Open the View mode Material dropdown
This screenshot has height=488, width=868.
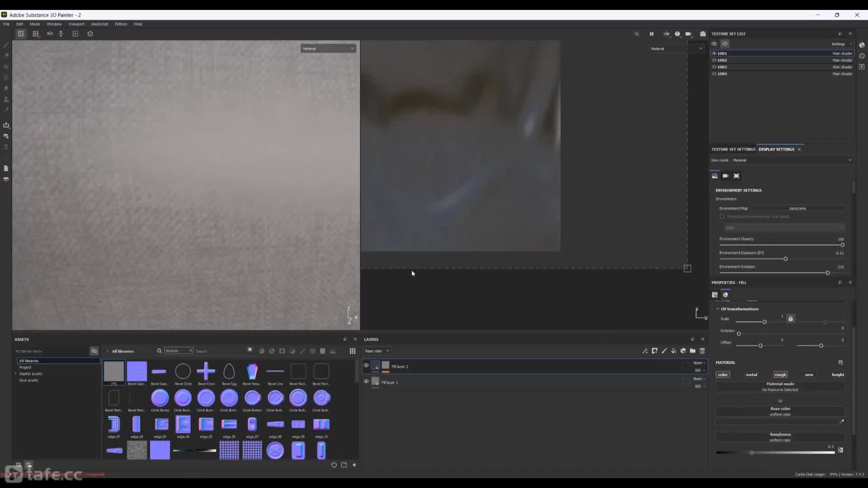[792, 160]
